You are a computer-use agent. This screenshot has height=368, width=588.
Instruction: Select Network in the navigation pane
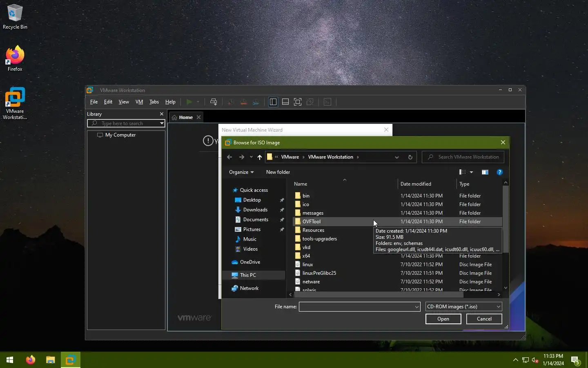tap(245, 288)
